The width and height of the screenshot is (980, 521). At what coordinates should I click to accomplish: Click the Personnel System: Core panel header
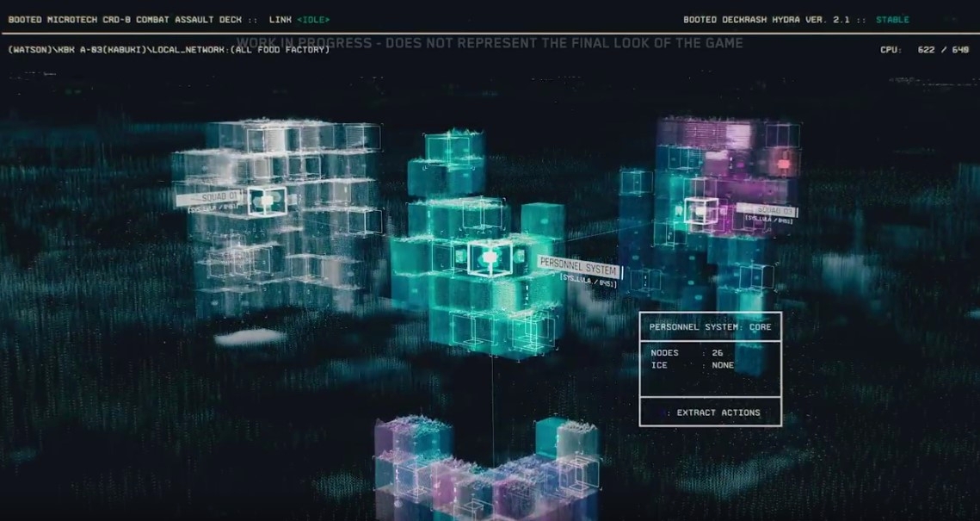tap(710, 327)
